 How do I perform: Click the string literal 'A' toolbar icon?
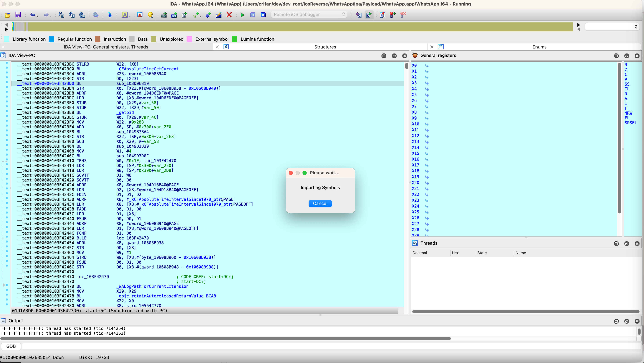[x=125, y=15]
